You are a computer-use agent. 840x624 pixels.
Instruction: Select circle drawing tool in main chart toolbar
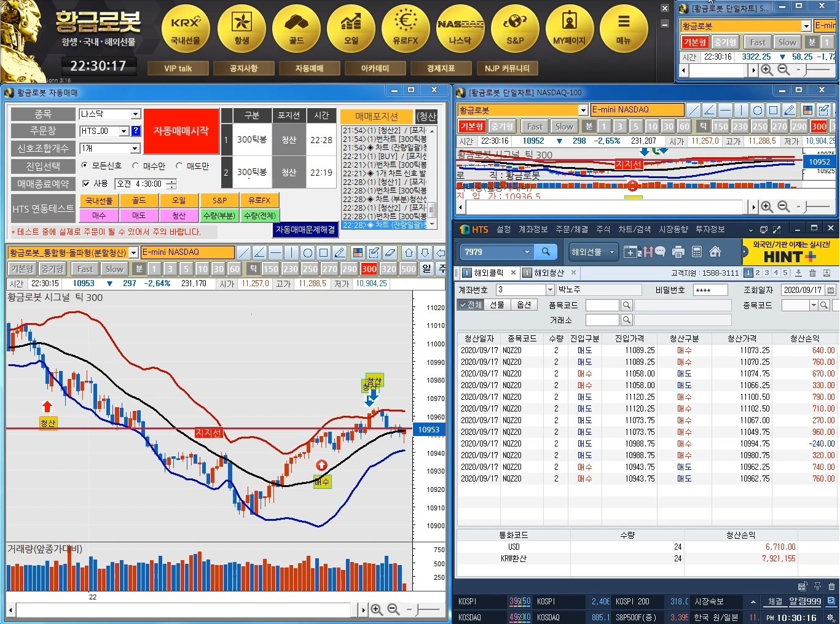(308, 252)
